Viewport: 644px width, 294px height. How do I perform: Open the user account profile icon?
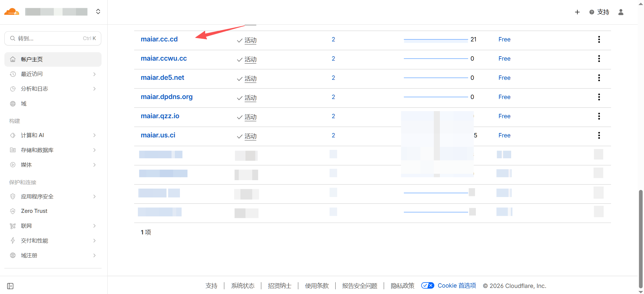coord(621,12)
